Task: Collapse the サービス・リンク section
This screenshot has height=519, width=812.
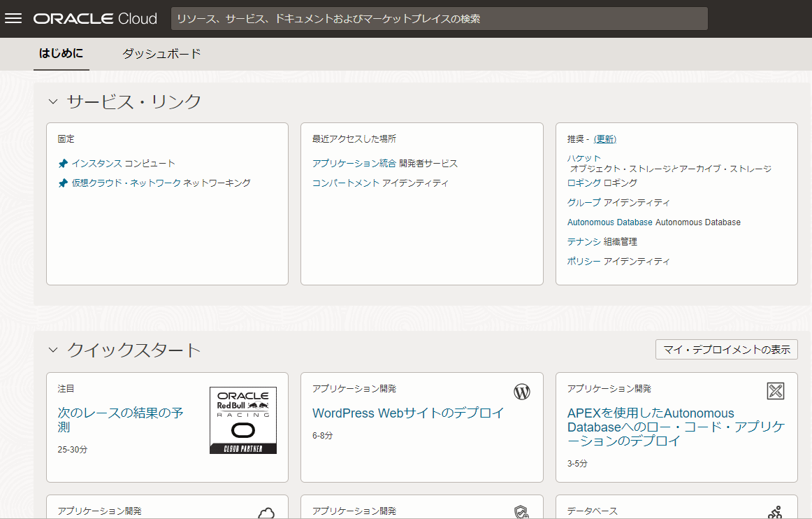Action: tap(53, 102)
